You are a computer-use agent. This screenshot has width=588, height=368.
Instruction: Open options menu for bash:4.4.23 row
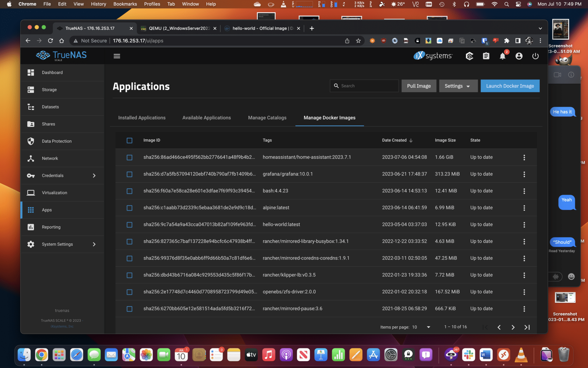click(524, 191)
